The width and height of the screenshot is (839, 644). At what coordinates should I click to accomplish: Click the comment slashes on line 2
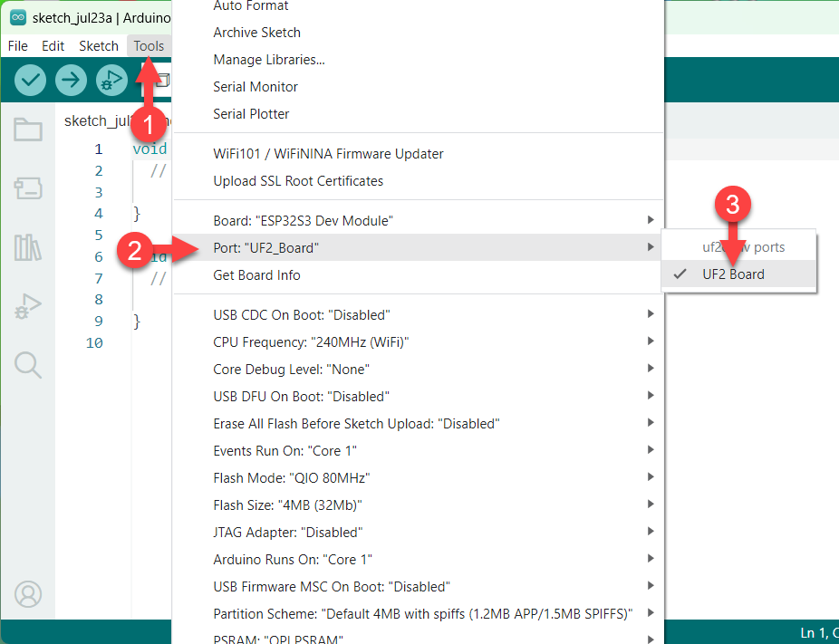(x=159, y=170)
